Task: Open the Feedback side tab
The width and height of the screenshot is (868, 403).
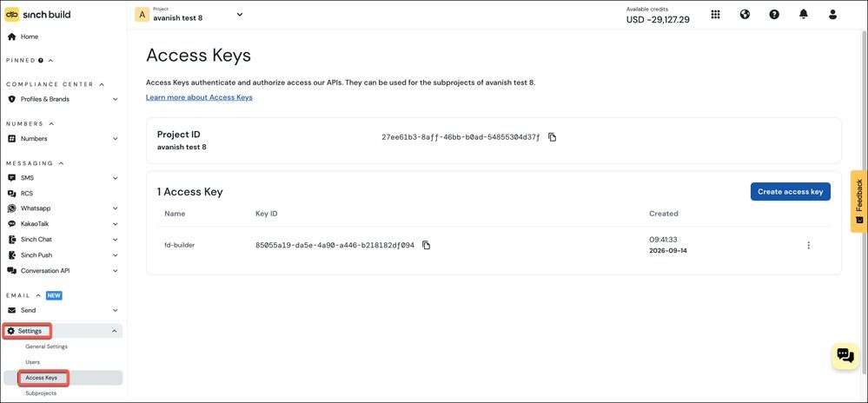Action: point(859,201)
